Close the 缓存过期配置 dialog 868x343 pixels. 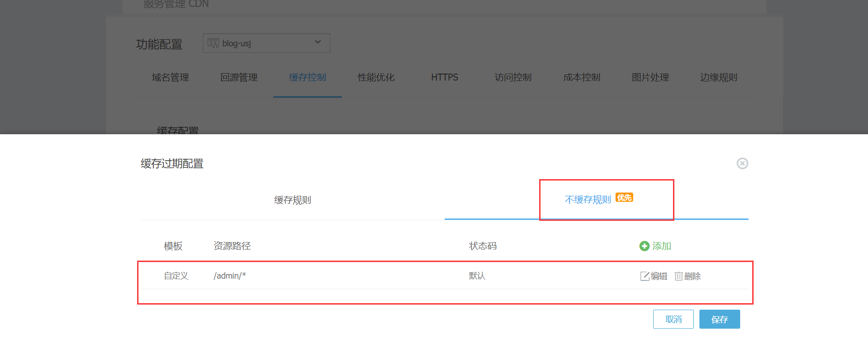coord(742,163)
